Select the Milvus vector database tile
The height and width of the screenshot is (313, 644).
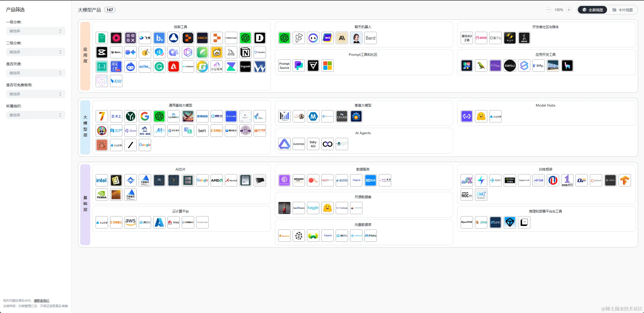point(356,236)
